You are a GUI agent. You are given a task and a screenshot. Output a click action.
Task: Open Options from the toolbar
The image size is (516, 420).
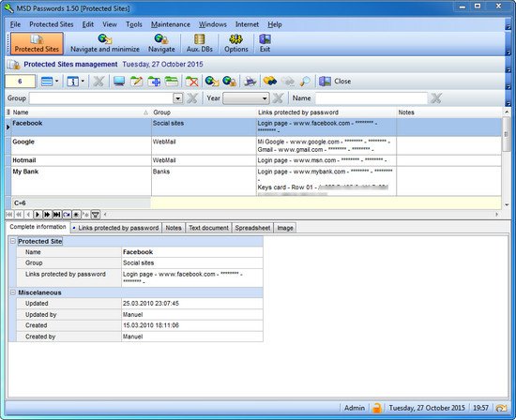[235, 43]
